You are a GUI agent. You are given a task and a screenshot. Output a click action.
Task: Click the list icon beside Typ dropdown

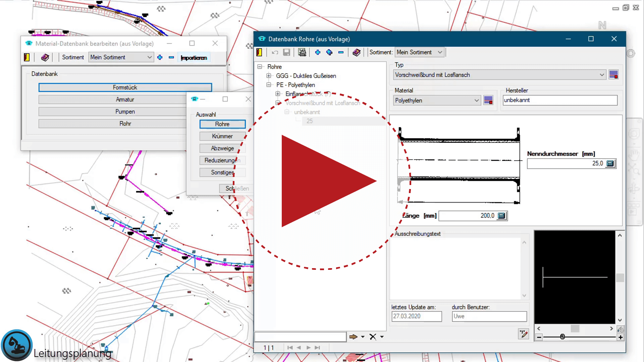(x=613, y=75)
